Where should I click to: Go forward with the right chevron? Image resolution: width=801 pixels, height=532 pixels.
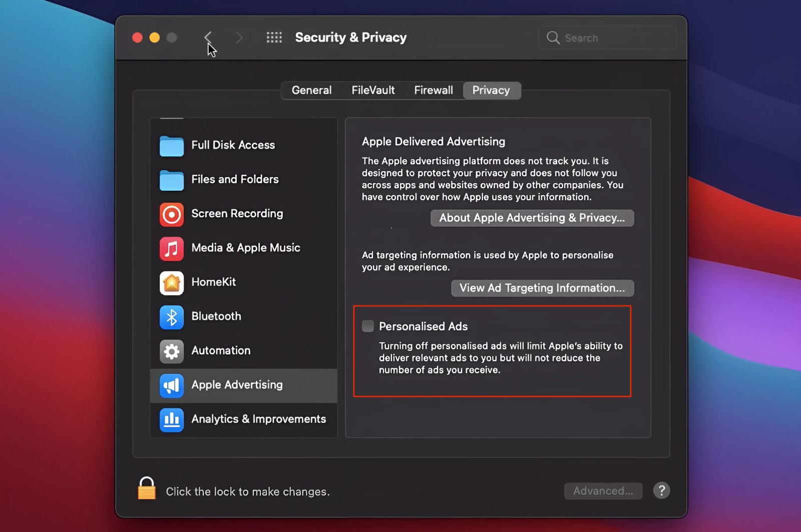coord(239,38)
